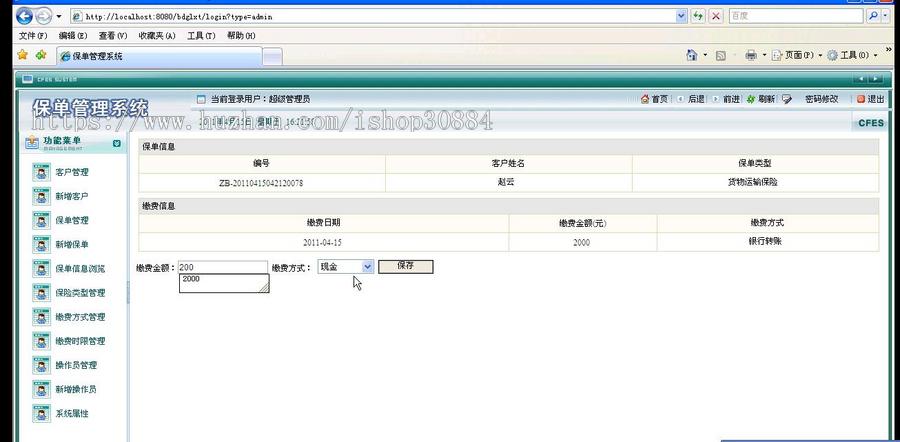Click the 货物运输保险 cell
900x442 pixels.
755,183
